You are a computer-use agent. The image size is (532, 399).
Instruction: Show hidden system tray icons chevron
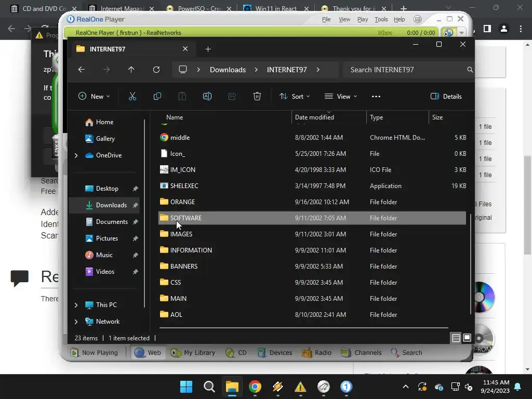(405, 387)
